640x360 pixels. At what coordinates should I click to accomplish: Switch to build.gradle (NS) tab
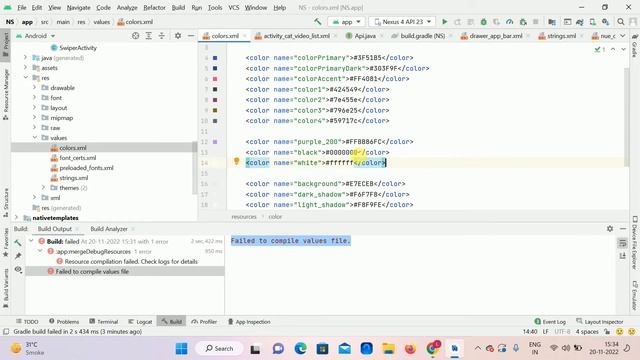coord(422,36)
